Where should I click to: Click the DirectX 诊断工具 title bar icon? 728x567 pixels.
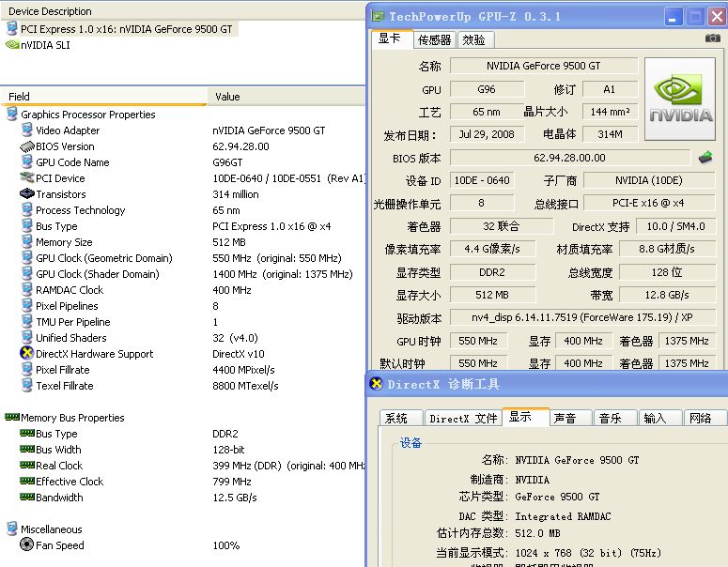click(376, 384)
